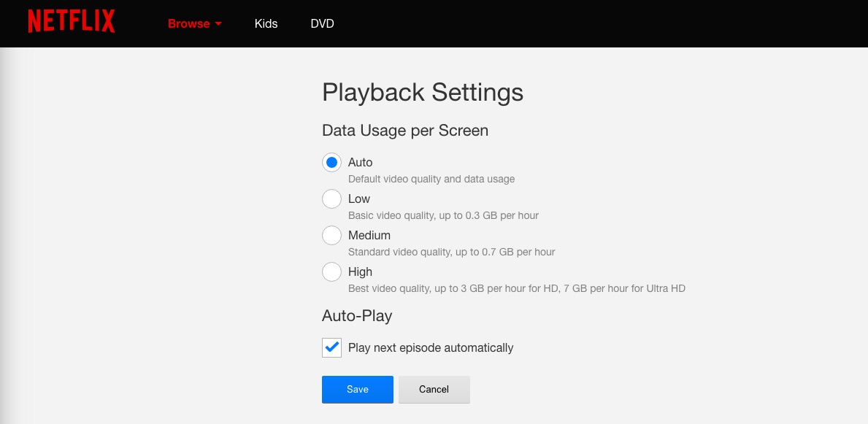Click the 'Play next episode automatically' label
Viewport: 868px width, 424px height.
431,347
